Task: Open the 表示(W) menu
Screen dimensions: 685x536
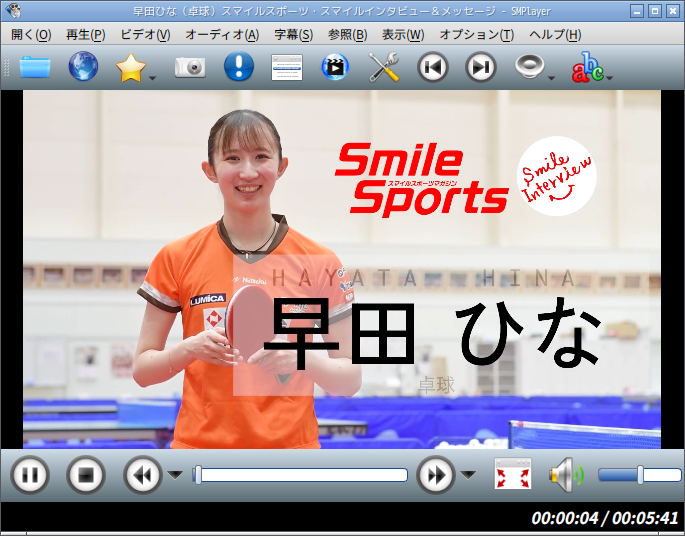Action: tap(403, 35)
